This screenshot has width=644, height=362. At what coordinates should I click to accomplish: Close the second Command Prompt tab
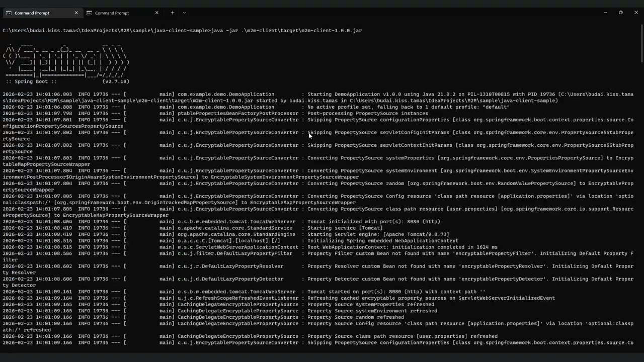pos(157,13)
